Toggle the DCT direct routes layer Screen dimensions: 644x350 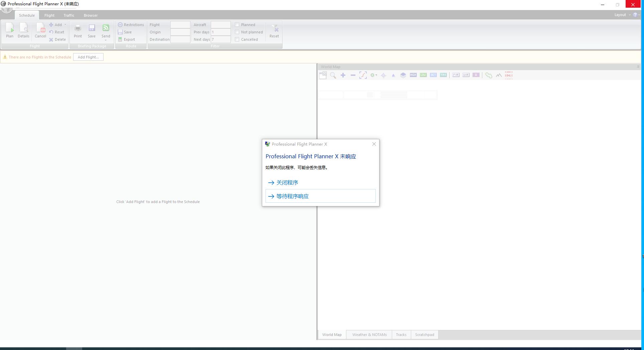click(433, 75)
